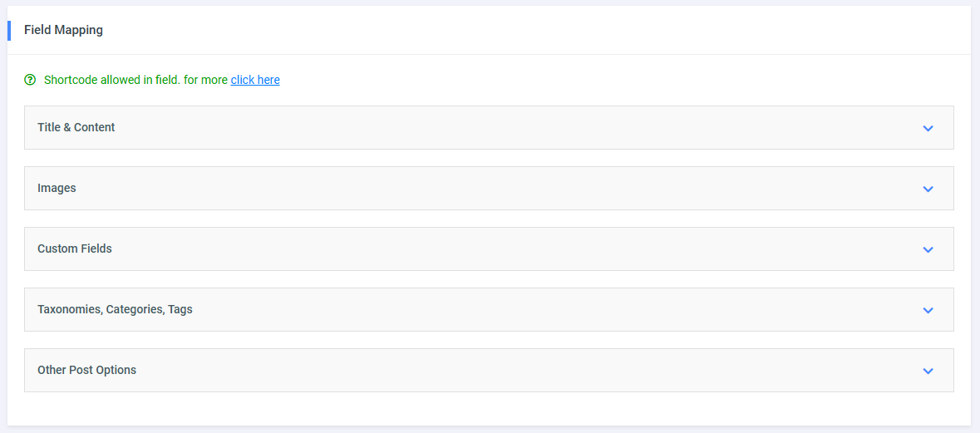
Task: Select the "Other Post Options" label
Action: pyautogui.click(x=86, y=370)
